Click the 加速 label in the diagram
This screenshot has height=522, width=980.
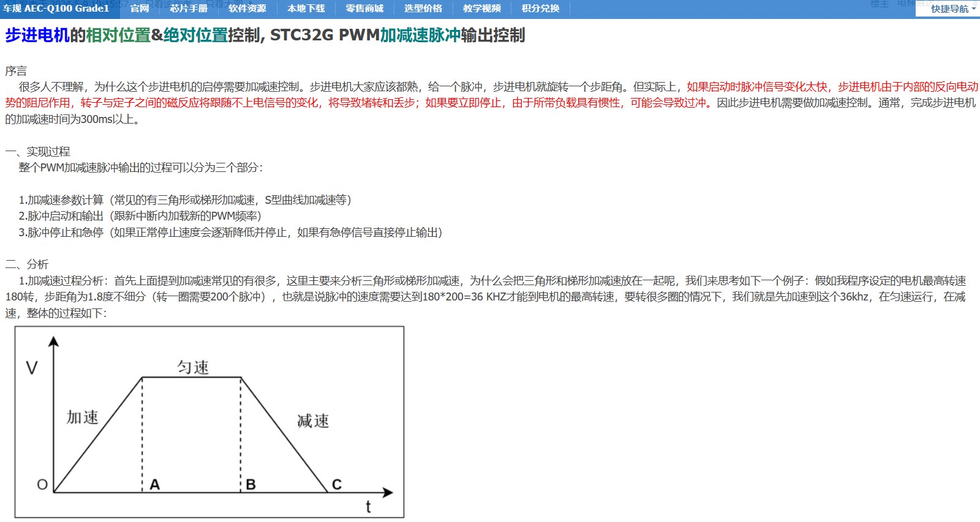tap(83, 417)
